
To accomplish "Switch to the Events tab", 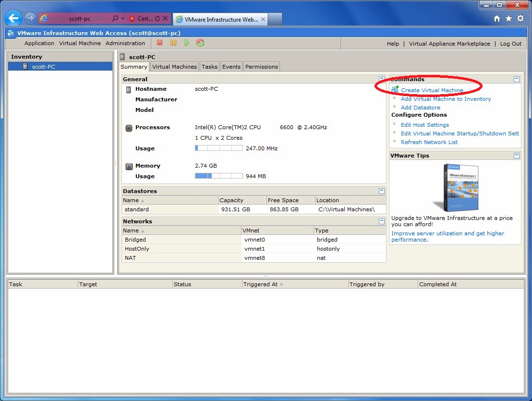I will click(231, 67).
